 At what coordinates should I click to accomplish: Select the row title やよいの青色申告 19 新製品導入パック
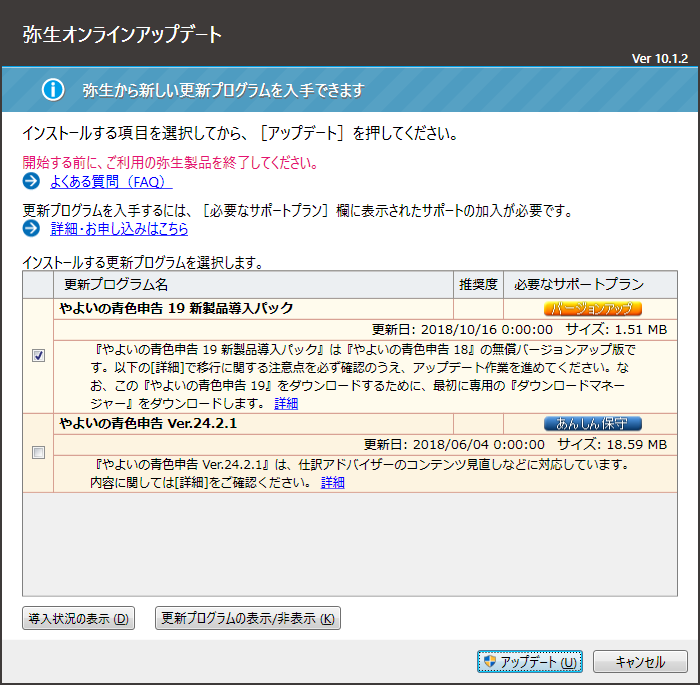pos(176,308)
